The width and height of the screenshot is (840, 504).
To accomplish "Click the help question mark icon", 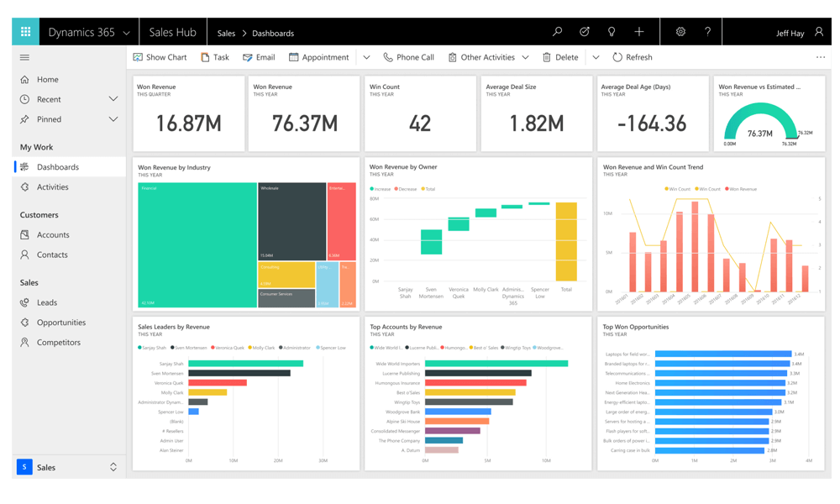I will (x=707, y=32).
